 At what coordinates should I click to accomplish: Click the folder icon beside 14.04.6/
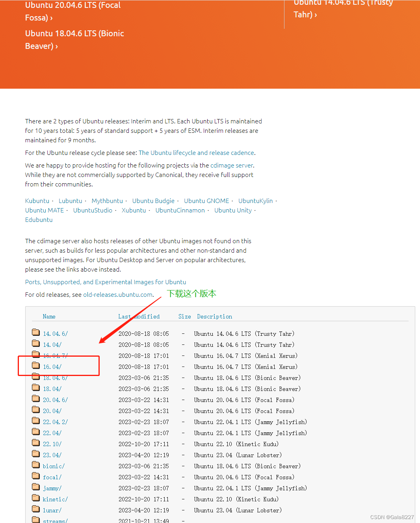(x=36, y=332)
